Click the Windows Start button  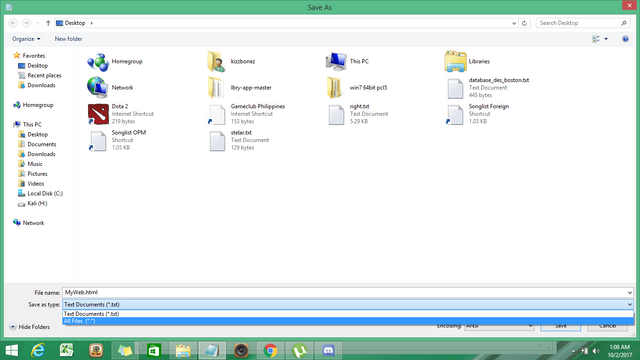[11, 350]
